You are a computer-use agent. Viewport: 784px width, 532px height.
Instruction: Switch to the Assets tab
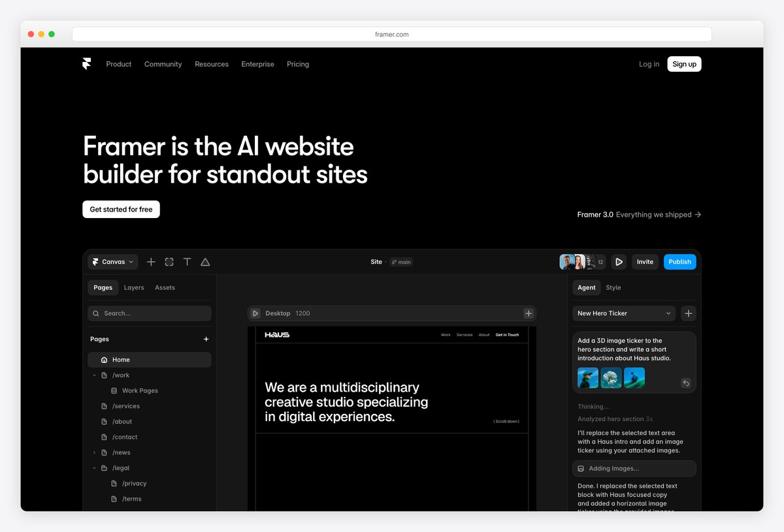pyautogui.click(x=165, y=287)
